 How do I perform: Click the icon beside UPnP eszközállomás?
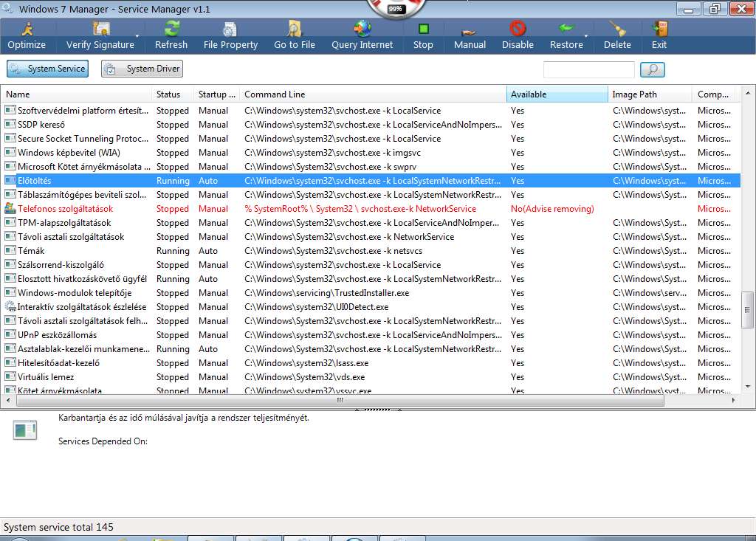pyautogui.click(x=10, y=334)
